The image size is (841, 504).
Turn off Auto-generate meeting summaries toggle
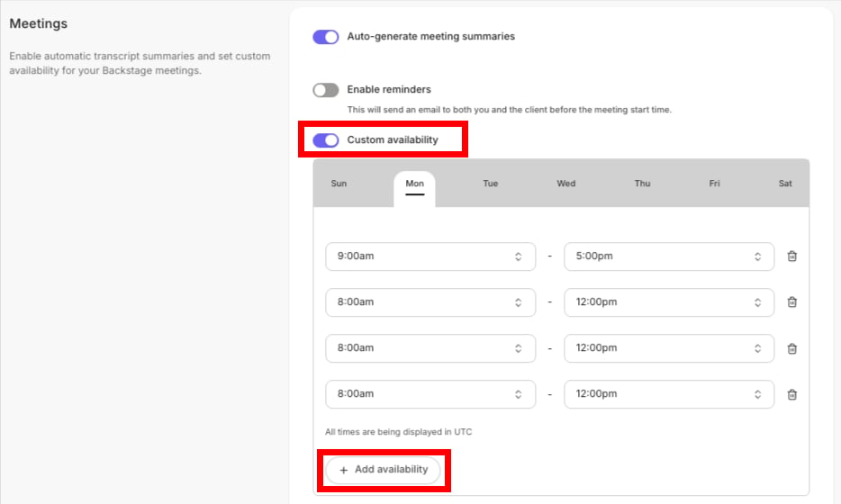pyautogui.click(x=326, y=37)
